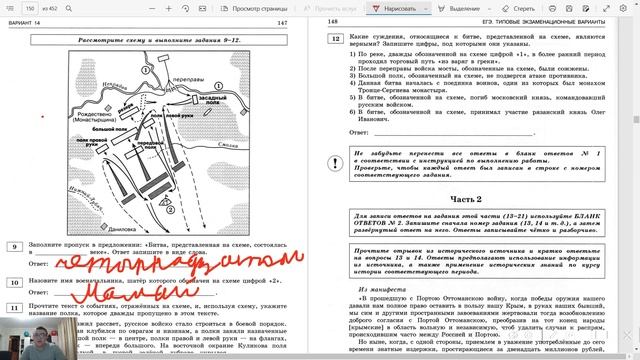Image resolution: width=640 pixels, height=360 pixels.
Task: Select the Выделение highlight tool
Action: pyautogui.click(x=459, y=8)
